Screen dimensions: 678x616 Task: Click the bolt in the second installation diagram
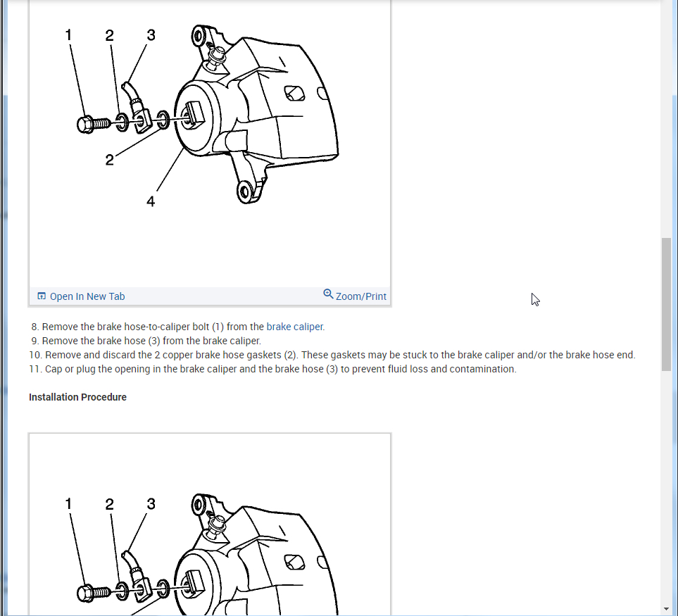click(x=93, y=593)
